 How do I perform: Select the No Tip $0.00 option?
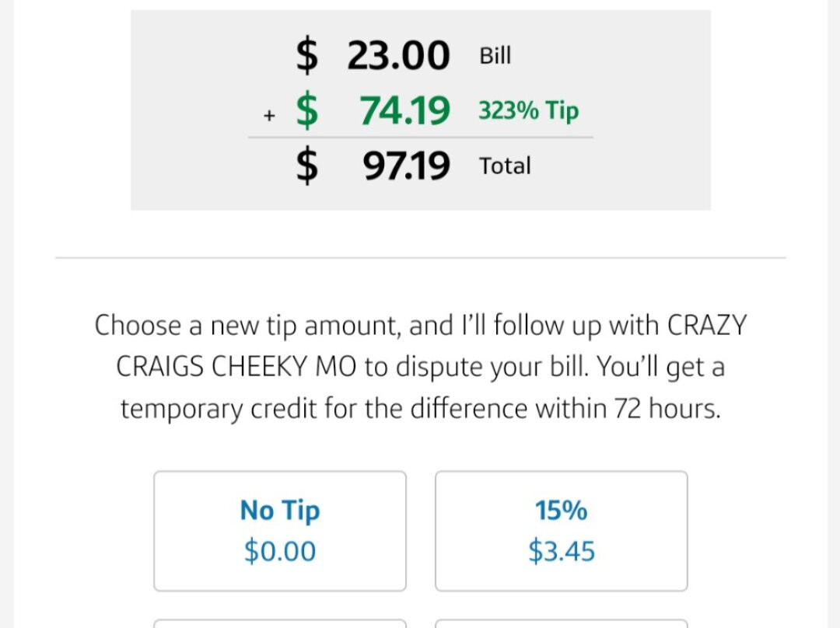[280, 531]
